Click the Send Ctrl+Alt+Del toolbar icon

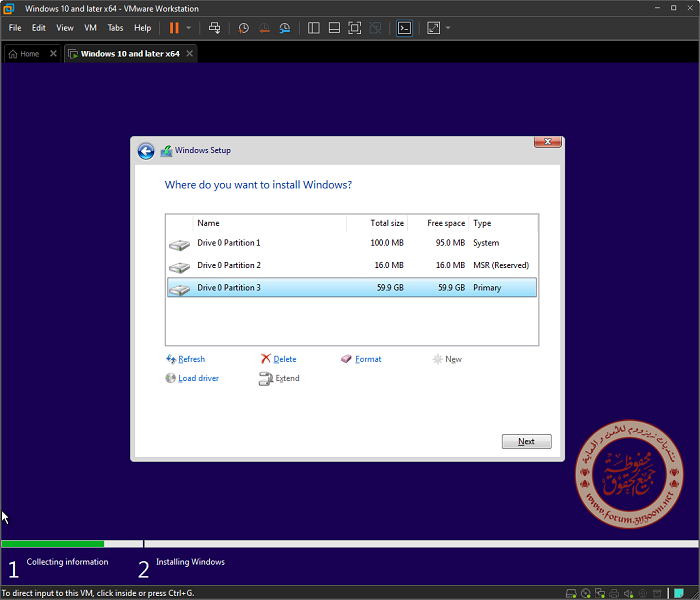click(215, 28)
